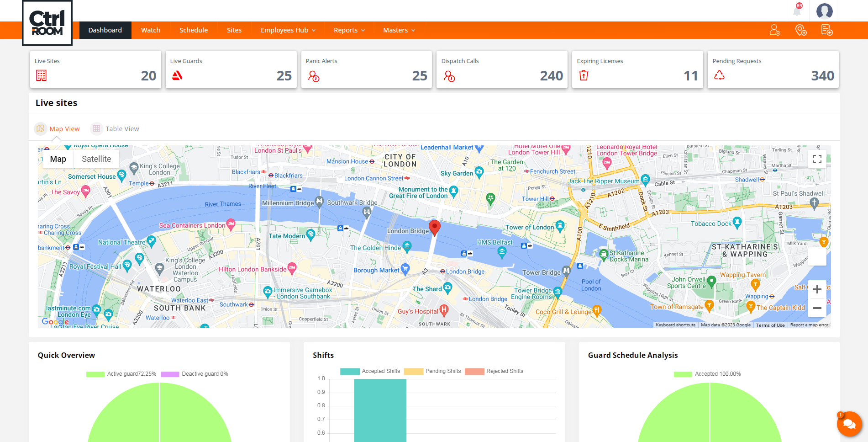Click the Borough Market shopping pin
Viewport: 868px width, 442px height.
coord(405,269)
